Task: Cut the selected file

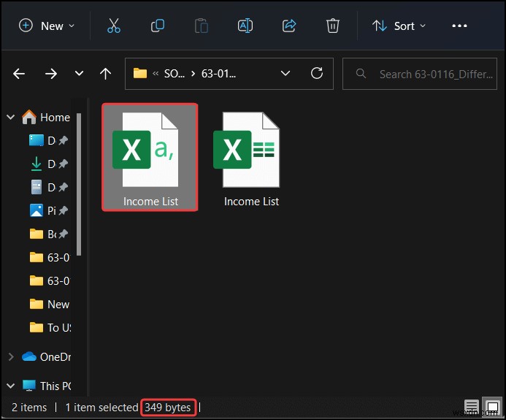Action: coord(114,26)
